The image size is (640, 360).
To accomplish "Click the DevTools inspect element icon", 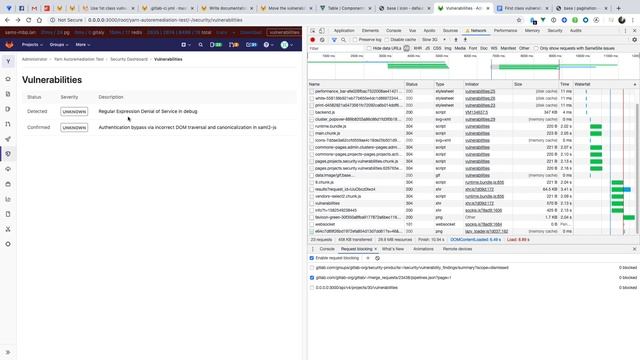I will (x=313, y=31).
